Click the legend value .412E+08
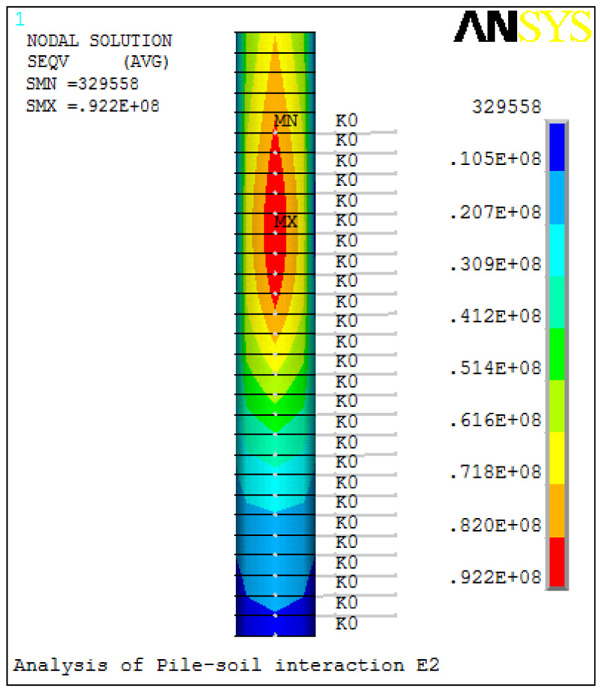The width and height of the screenshot is (600, 689). point(496,316)
